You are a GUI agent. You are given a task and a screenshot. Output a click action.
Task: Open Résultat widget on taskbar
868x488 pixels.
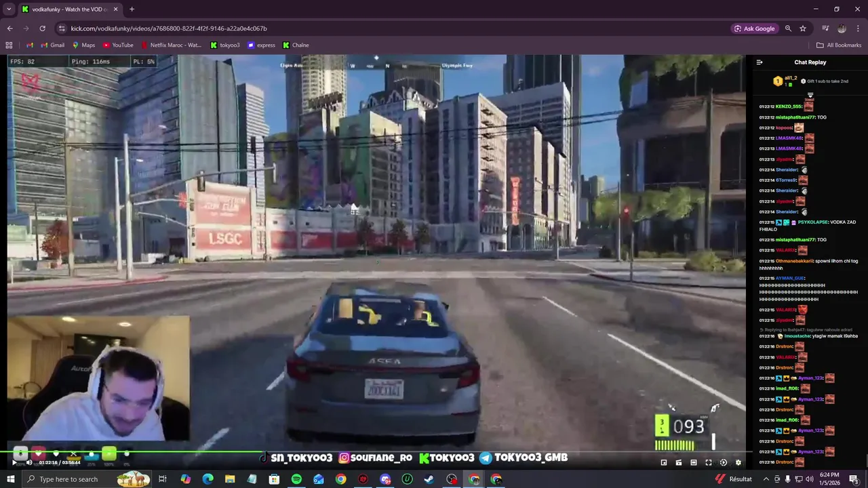point(734,479)
